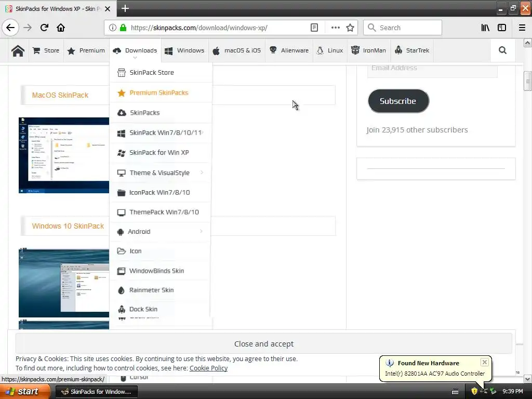The width and height of the screenshot is (532, 399).
Task: Open Linux navigation item
Action: (330, 50)
